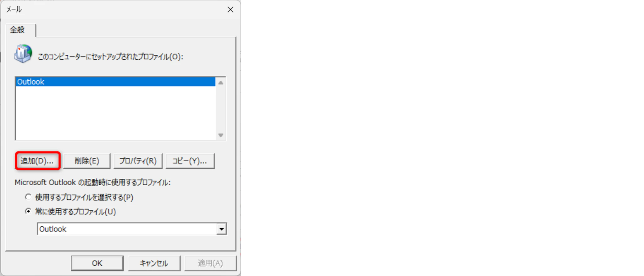Image resolution: width=644 pixels, height=276 pixels.
Task: Click the mail profiles icon
Action: (23, 54)
